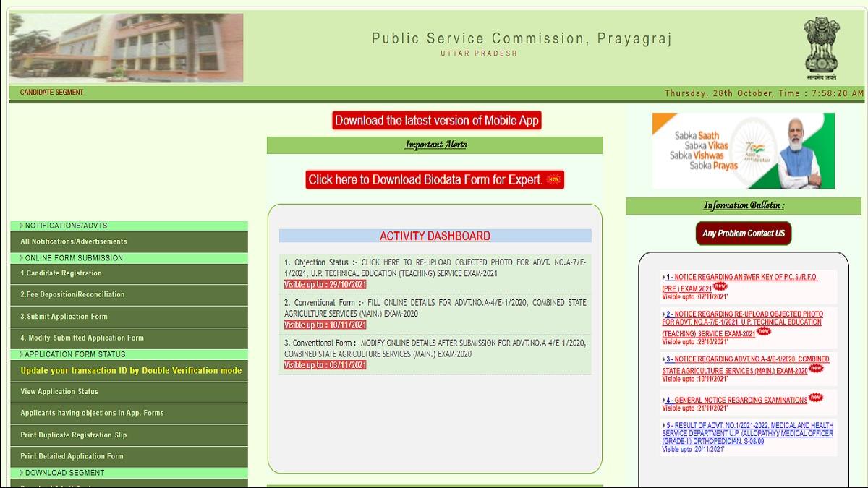868x488 pixels.
Task: Open General Notice Regarding Examinations link
Action: pos(736,400)
